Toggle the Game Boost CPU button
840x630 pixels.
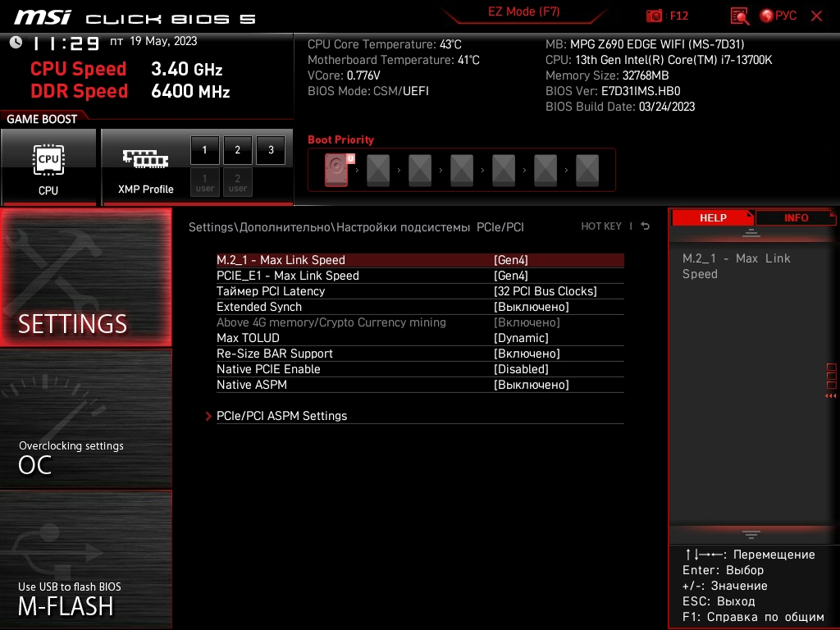(x=48, y=167)
